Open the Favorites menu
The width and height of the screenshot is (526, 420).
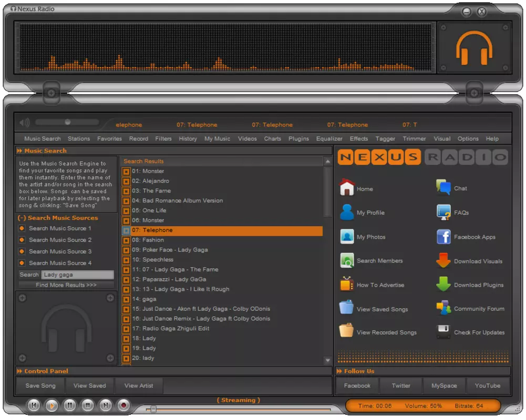coord(109,139)
